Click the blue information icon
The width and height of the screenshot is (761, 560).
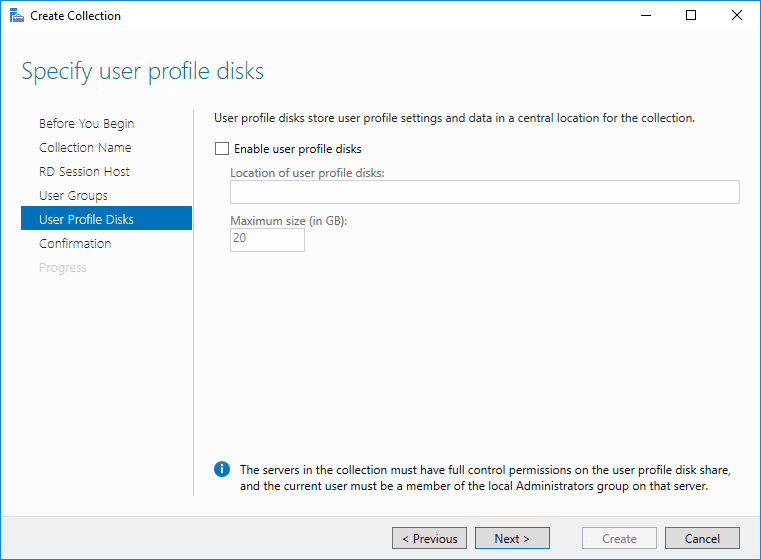(x=222, y=470)
